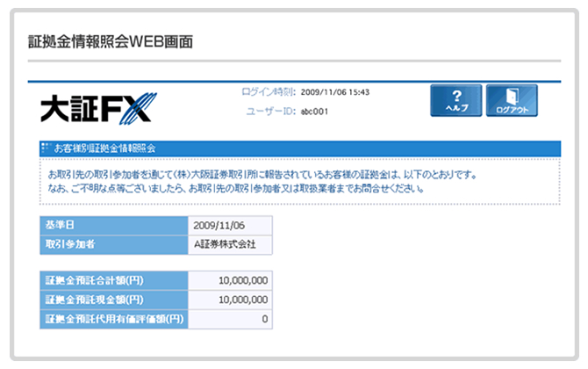This screenshot has height=369, width=588.
Task: Click the date cell 2009/11/06 in table
Action: pyautogui.click(x=230, y=226)
